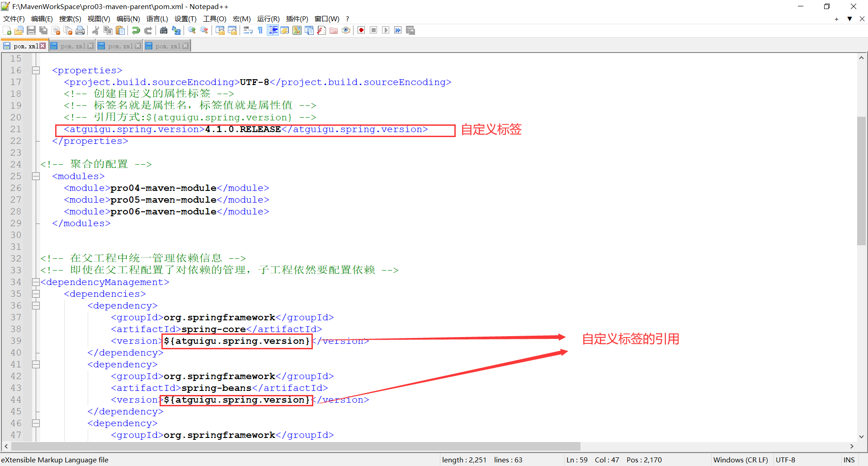Print the document using printer icon
868x466 pixels.
(80, 30)
